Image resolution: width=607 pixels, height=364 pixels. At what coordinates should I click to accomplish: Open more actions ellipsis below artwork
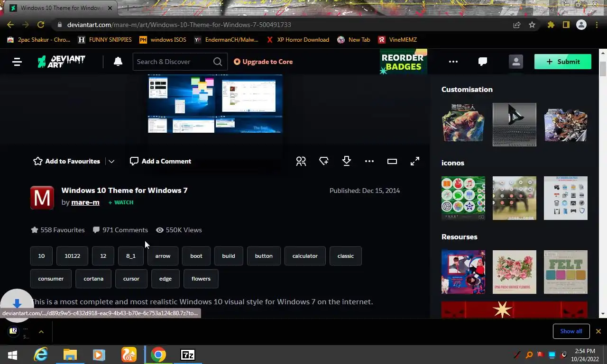pyautogui.click(x=369, y=161)
